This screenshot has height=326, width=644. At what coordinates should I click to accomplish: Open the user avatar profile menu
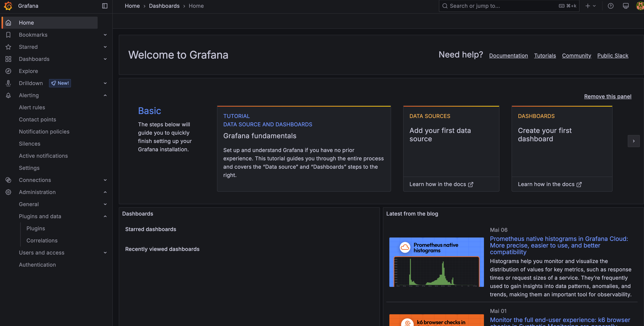click(640, 6)
